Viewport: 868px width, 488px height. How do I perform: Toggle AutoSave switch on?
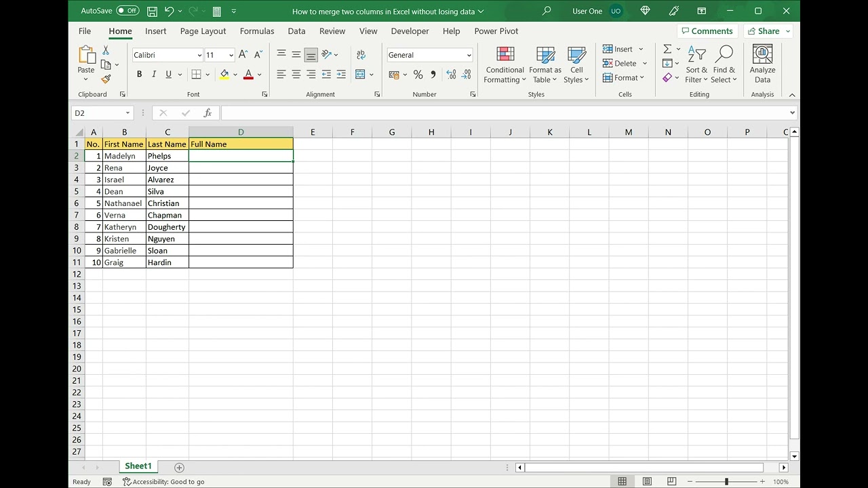coord(127,11)
